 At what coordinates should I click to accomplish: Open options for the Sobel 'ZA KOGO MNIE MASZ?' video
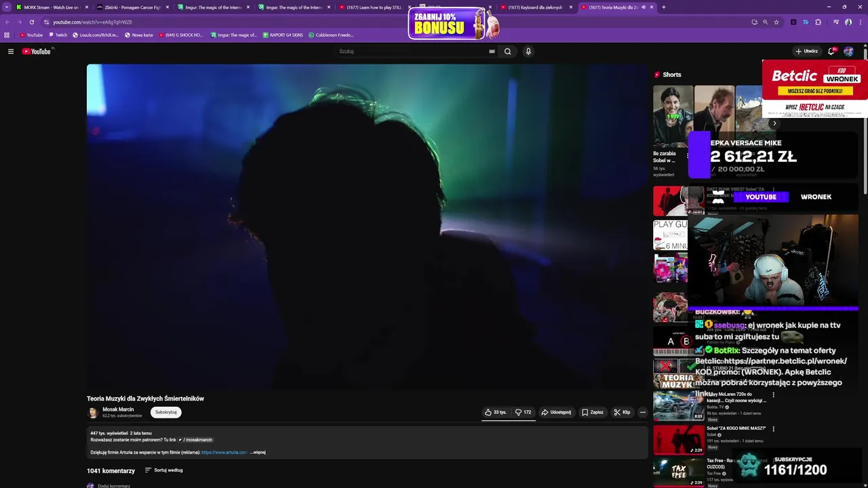pos(774,429)
